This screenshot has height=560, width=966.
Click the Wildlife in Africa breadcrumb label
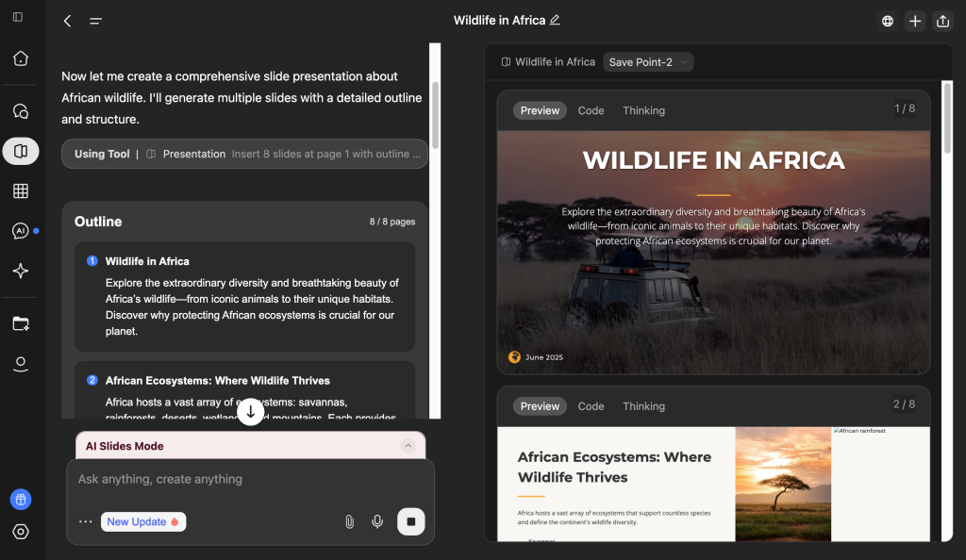click(555, 62)
